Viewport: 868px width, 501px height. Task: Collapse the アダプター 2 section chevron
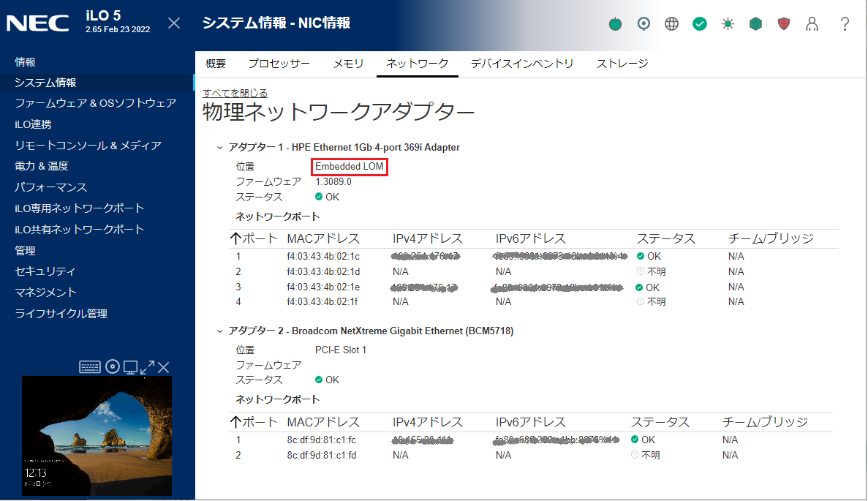219,331
